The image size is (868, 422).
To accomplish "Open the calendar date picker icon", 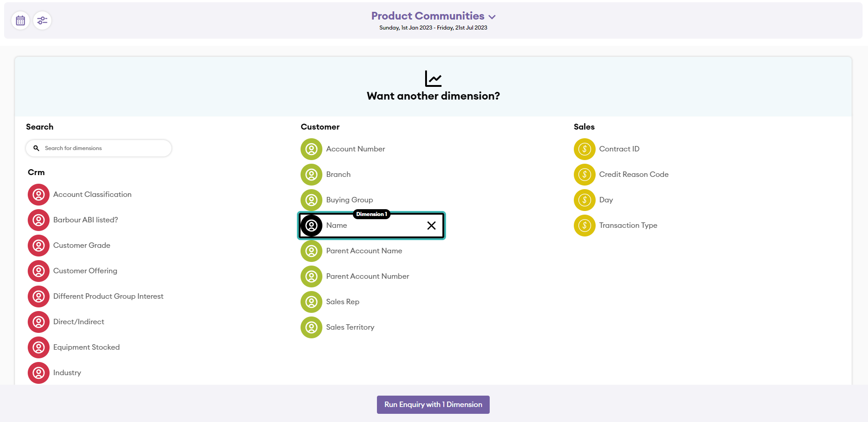I will [20, 20].
